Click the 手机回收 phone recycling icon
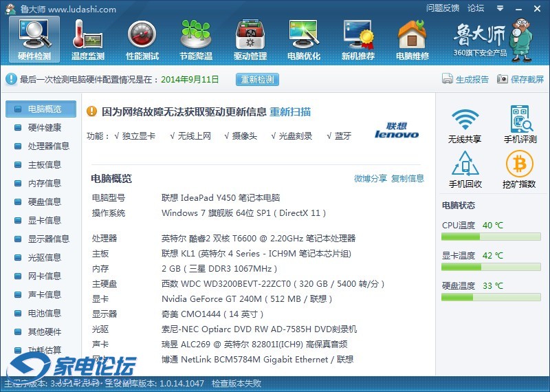The height and width of the screenshot is (392, 550). 465,170
